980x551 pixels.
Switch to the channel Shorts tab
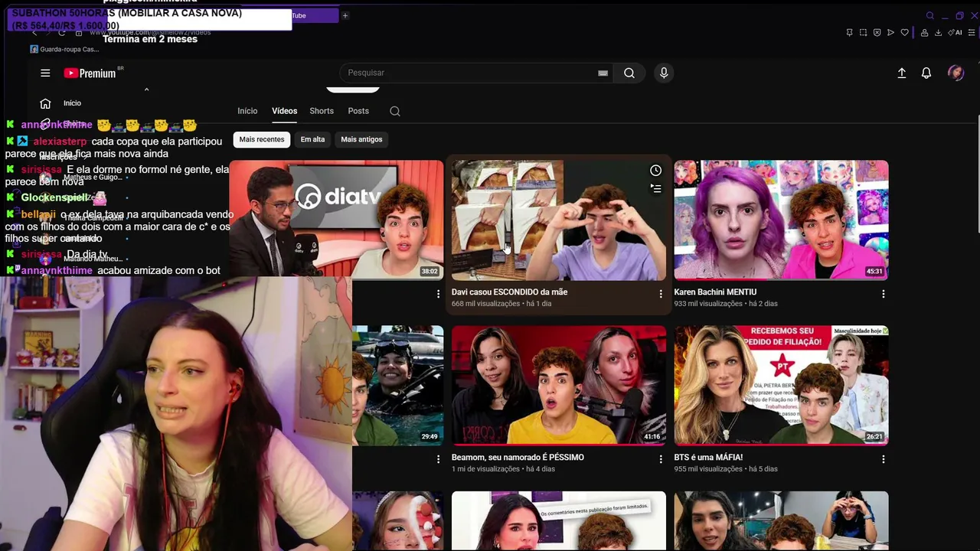[x=322, y=111]
